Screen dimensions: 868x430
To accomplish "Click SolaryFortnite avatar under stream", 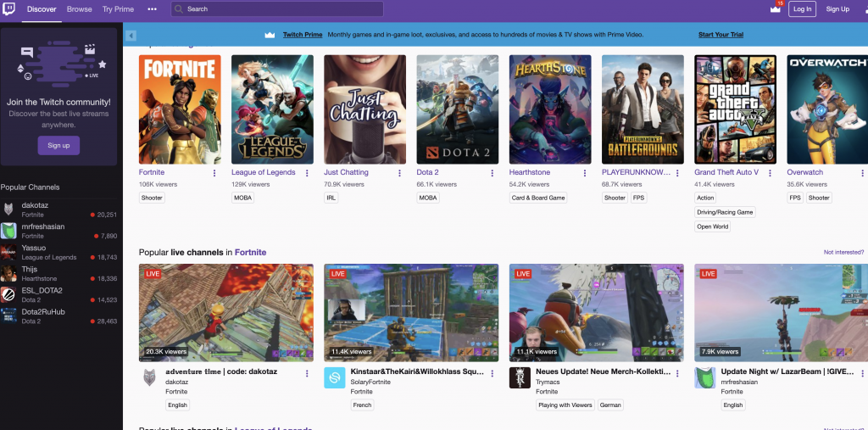I will [334, 377].
